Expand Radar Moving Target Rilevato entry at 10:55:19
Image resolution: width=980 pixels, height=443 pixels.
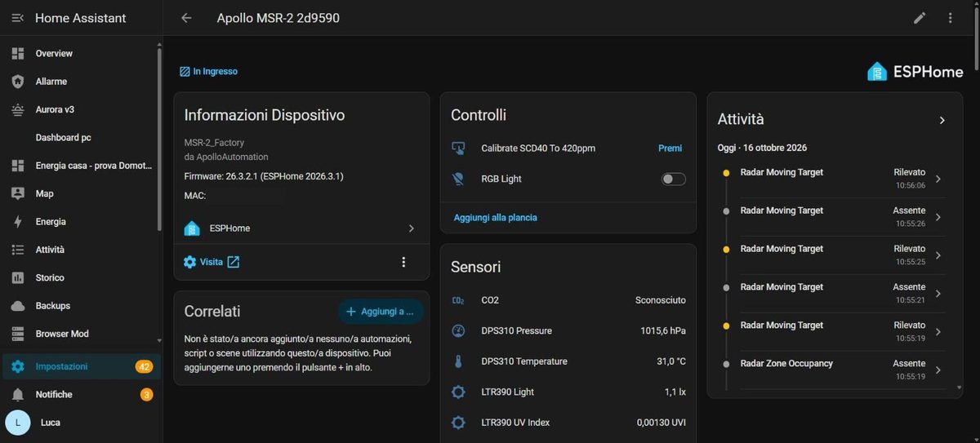coord(938,332)
